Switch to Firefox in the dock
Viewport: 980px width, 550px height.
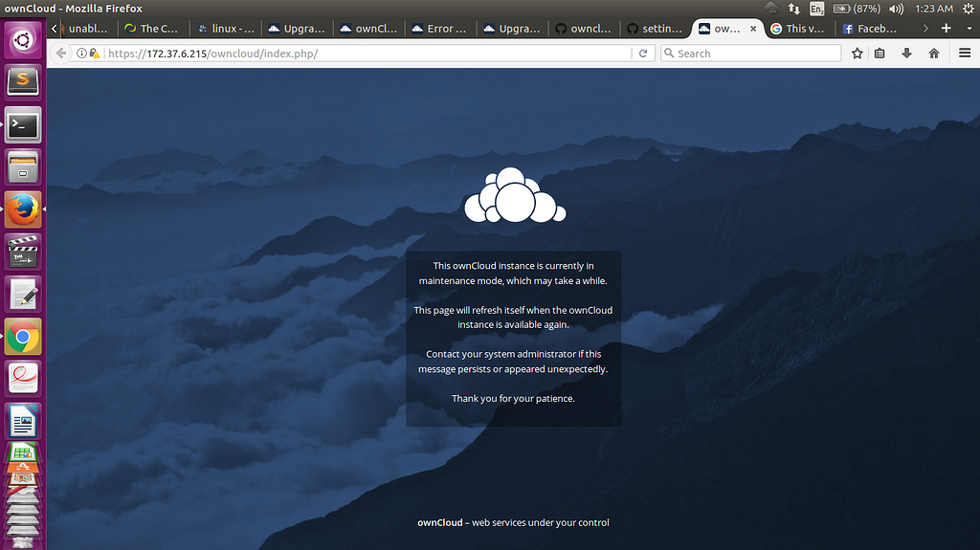click(23, 209)
